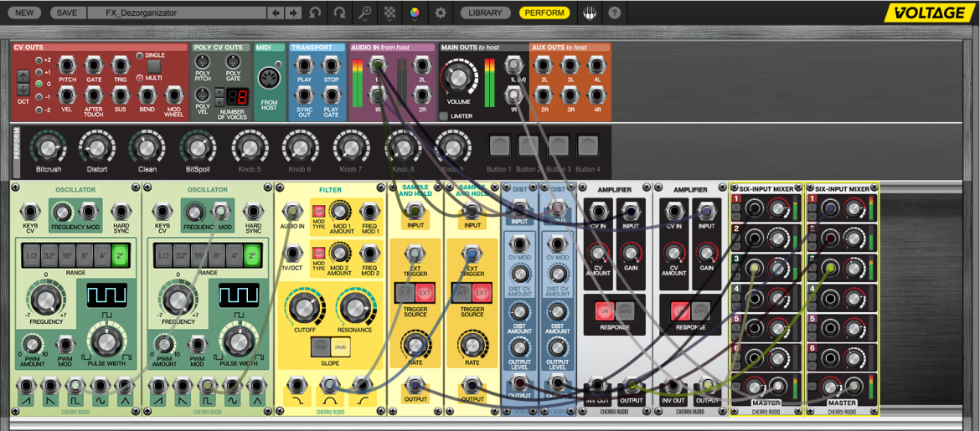Select EXT trigger source on first Sample and Hold
Viewport: 980px width, 431px height.
425,292
